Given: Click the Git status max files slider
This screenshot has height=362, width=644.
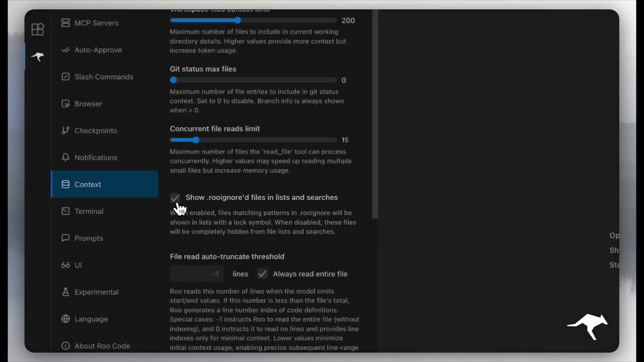Looking at the screenshot, I should [x=254, y=80].
